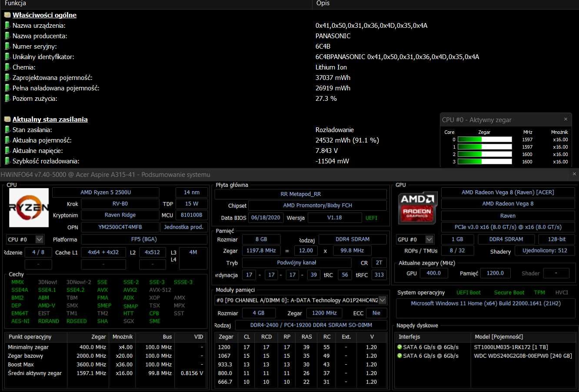
Task: Select ST1000LM035-1RK172 [1 TB] drive row
Action: click(x=486, y=347)
